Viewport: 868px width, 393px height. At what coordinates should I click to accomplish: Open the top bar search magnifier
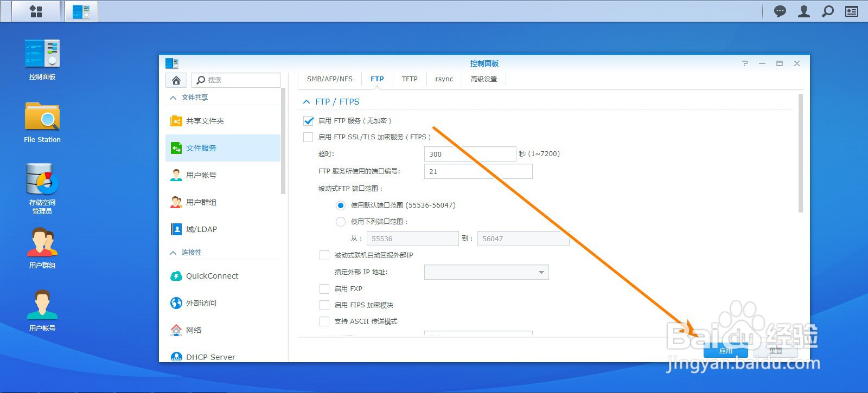828,11
